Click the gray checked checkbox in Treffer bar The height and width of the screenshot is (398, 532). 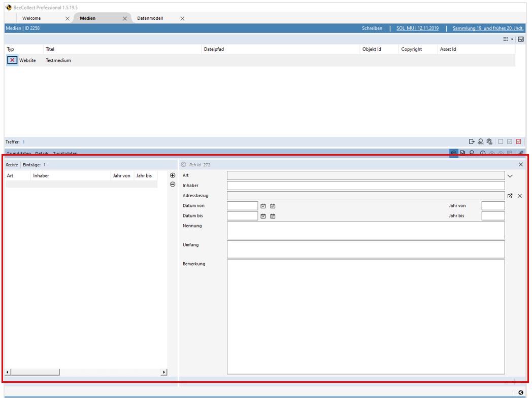(510, 142)
